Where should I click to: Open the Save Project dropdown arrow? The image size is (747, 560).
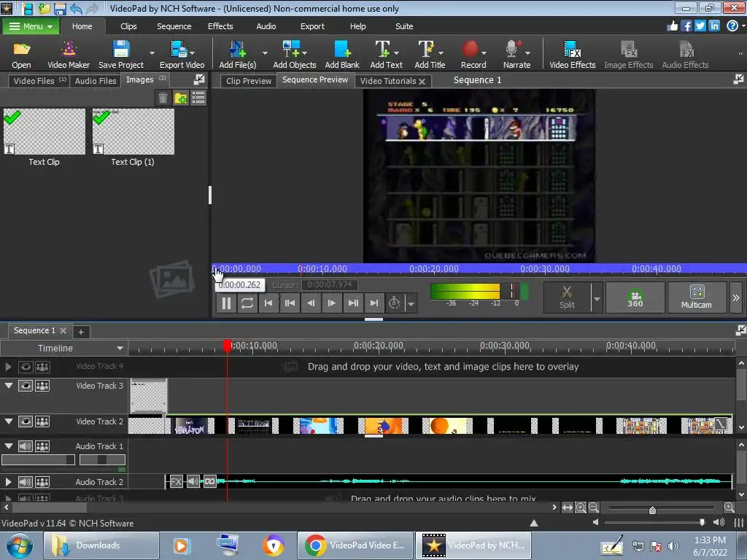pos(152,52)
